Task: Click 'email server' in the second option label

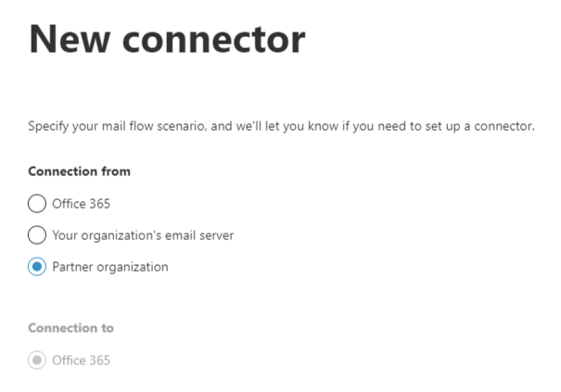Action: click(x=200, y=235)
